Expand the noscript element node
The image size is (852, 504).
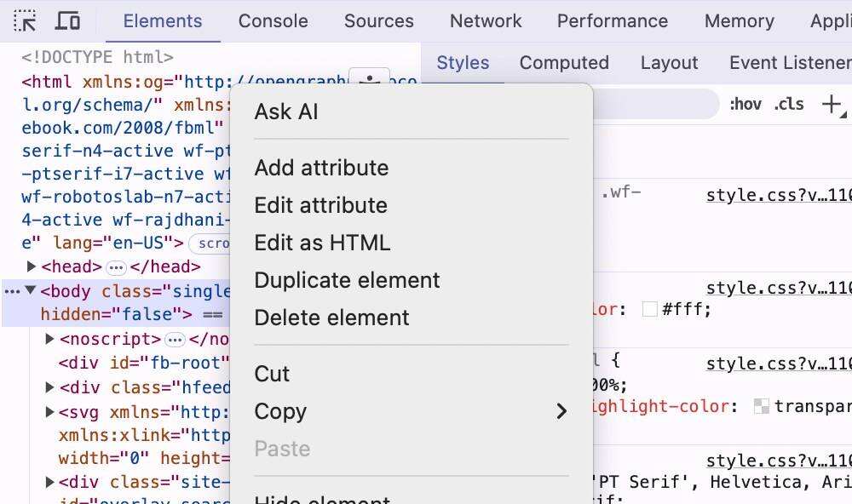click(x=50, y=339)
